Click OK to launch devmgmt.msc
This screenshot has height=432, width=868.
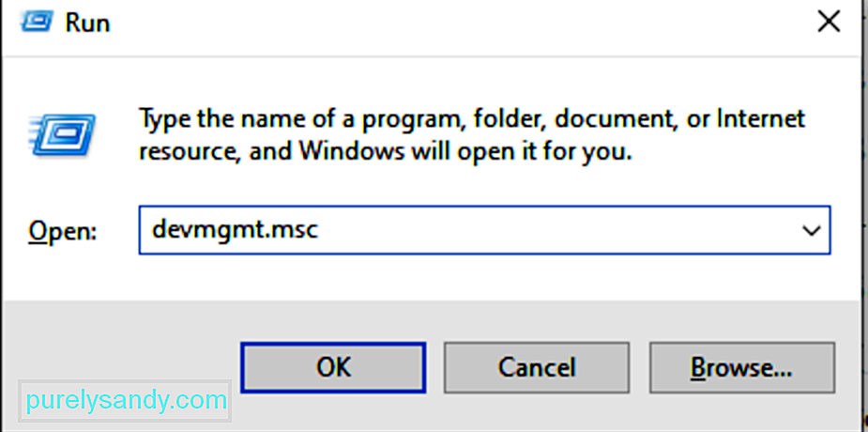[x=333, y=367]
